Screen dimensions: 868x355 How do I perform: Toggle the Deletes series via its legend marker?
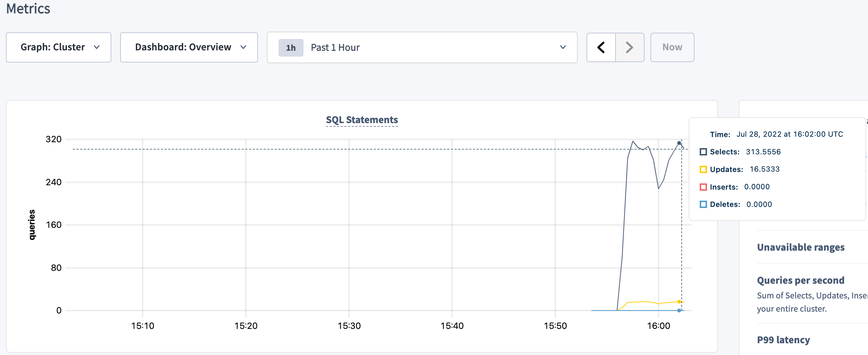tap(704, 204)
